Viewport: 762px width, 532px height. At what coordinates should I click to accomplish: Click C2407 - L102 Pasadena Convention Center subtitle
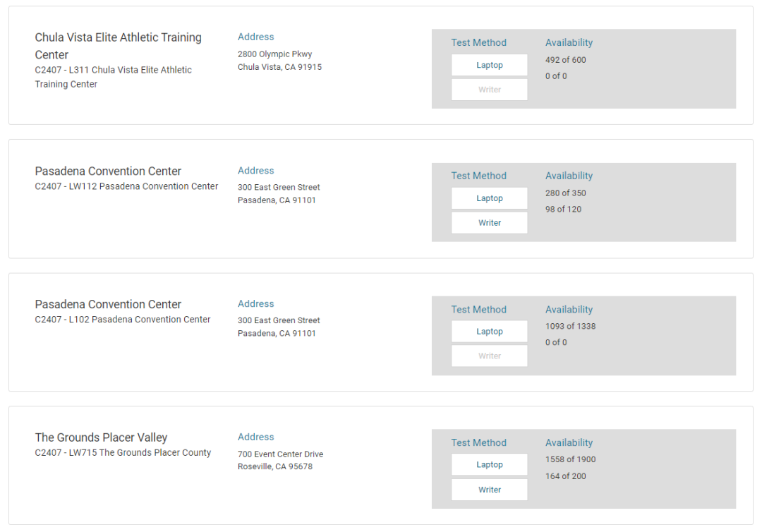point(123,320)
